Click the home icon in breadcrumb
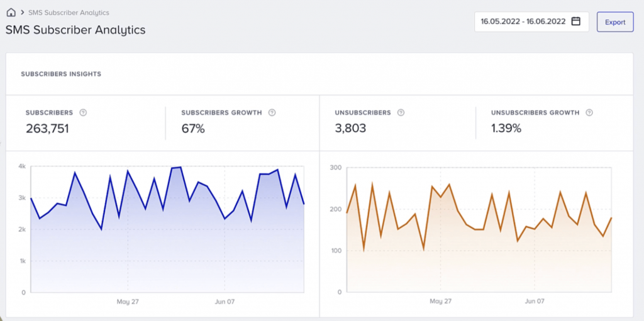This screenshot has height=321, width=644. [11, 13]
